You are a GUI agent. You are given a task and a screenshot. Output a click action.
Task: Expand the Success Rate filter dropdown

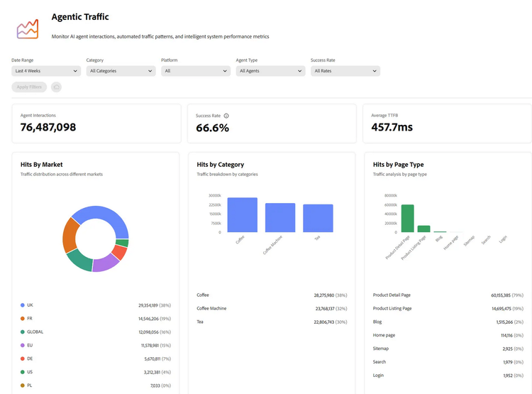345,71
